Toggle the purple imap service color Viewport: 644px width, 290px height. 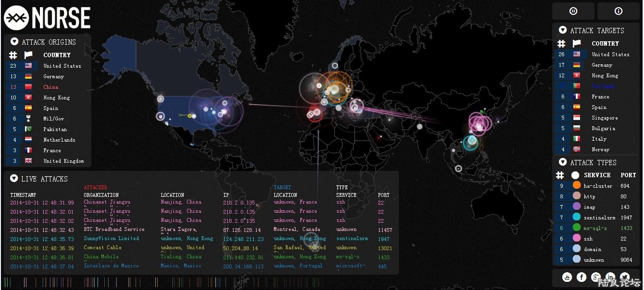tap(576, 206)
